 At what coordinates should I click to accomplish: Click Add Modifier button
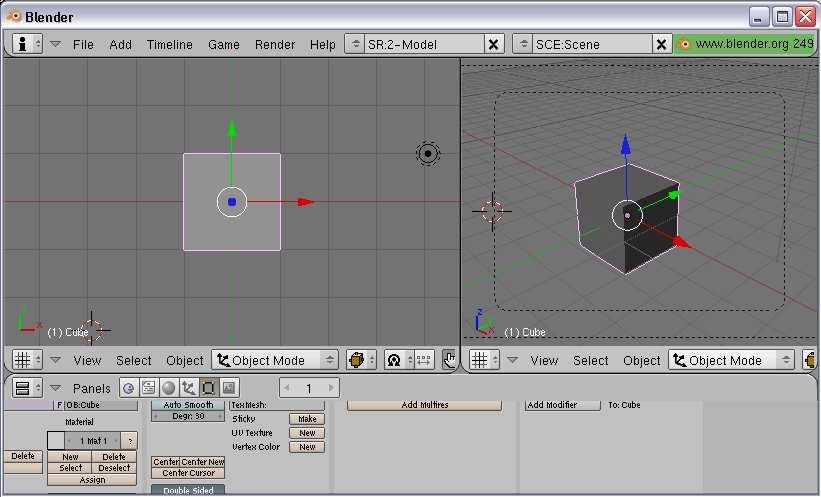562,405
